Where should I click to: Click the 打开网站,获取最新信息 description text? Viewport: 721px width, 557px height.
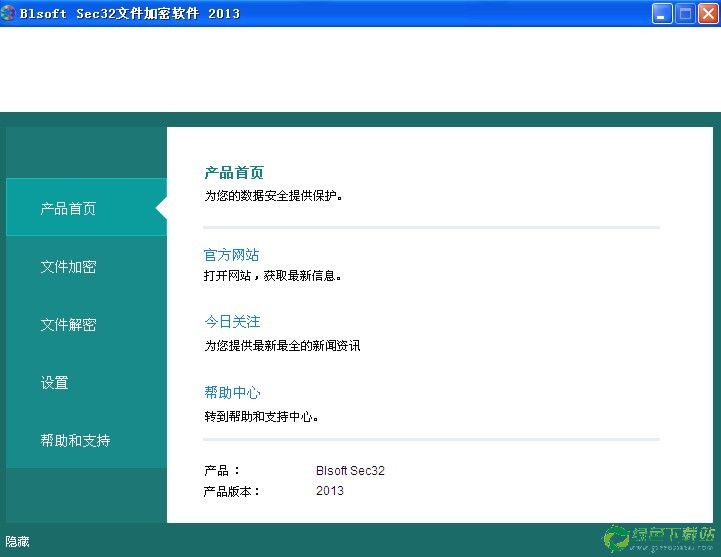click(272, 276)
